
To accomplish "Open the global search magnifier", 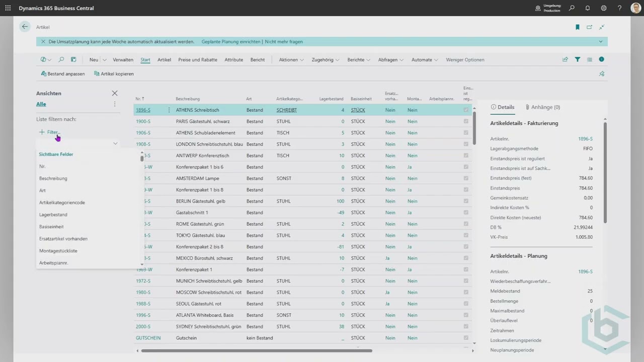I will coord(572,8).
